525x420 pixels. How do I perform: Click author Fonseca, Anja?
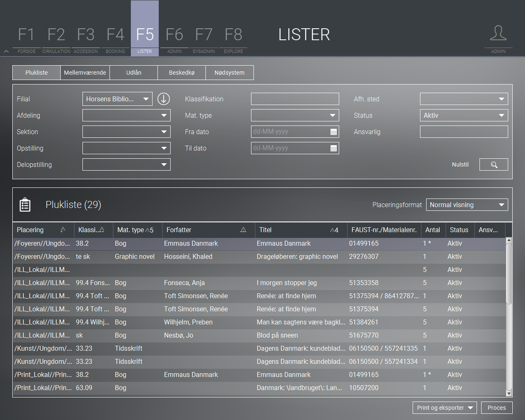tap(184, 283)
